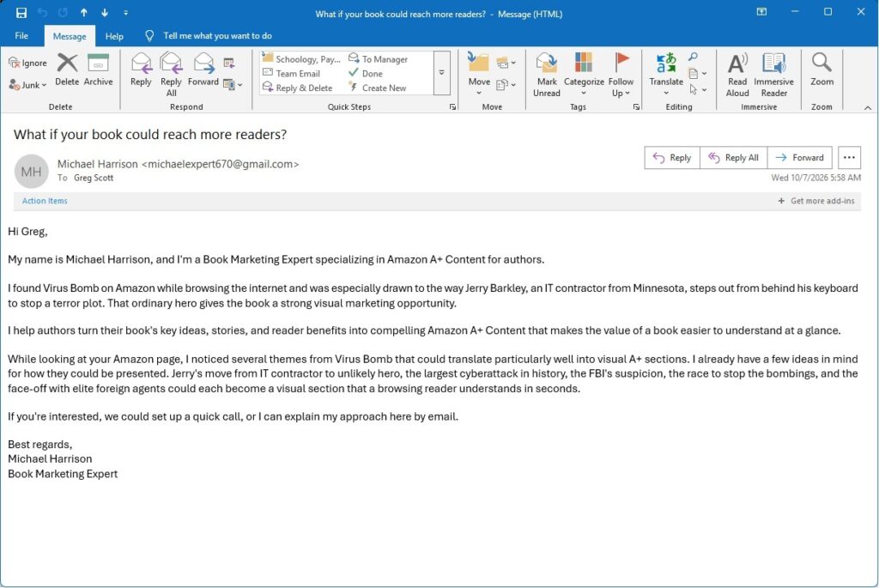Click the Save icon in title bar
Image resolution: width=879 pixels, height=588 pixels.
coord(21,13)
